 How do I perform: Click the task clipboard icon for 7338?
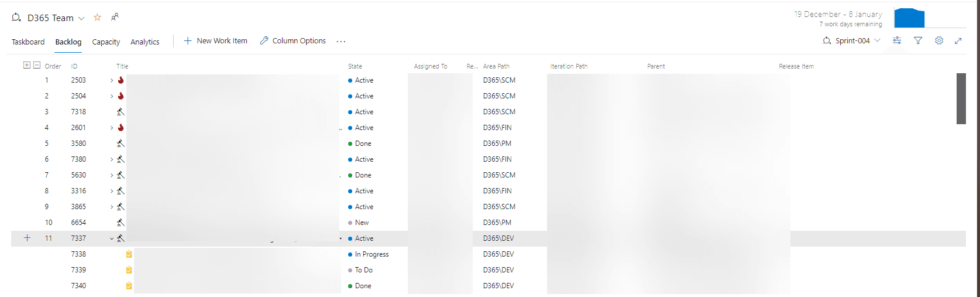129,254
